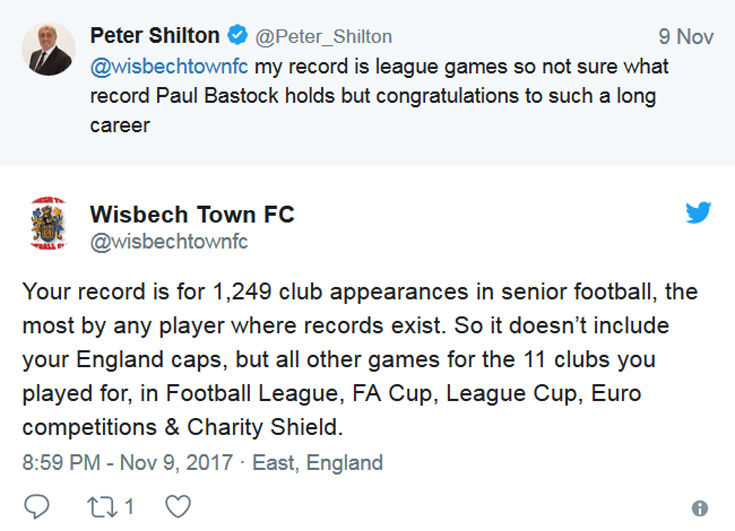Click the Peter Shilton display name
This screenshot has width=735, height=531.
[x=154, y=36]
